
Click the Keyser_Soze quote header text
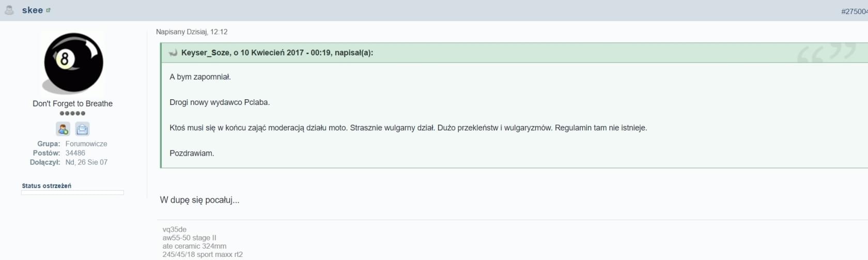point(277,53)
